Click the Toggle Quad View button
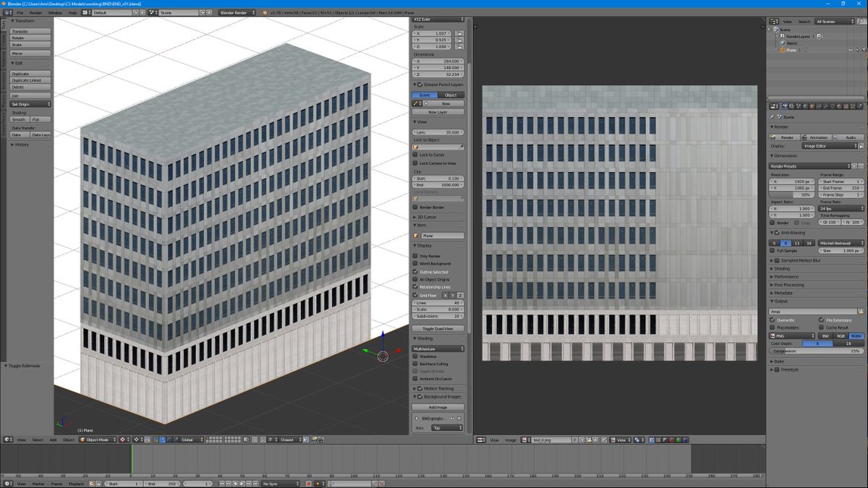This screenshot has width=868, height=488. click(438, 328)
